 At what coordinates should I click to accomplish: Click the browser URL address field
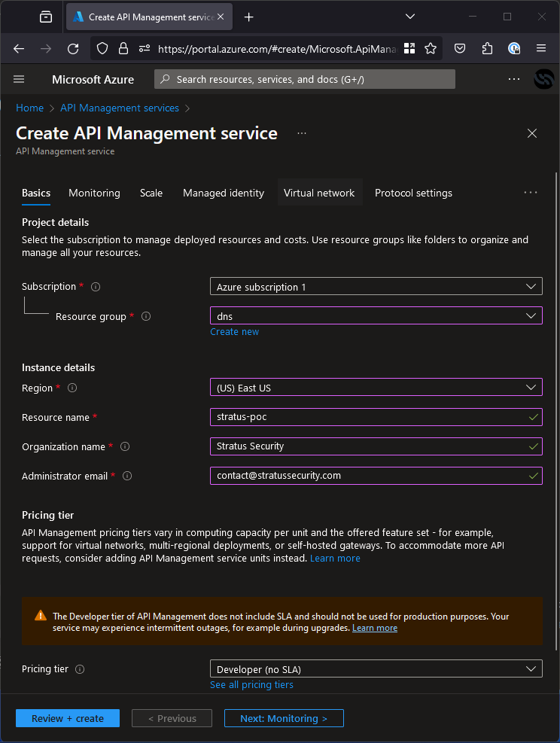point(277,49)
